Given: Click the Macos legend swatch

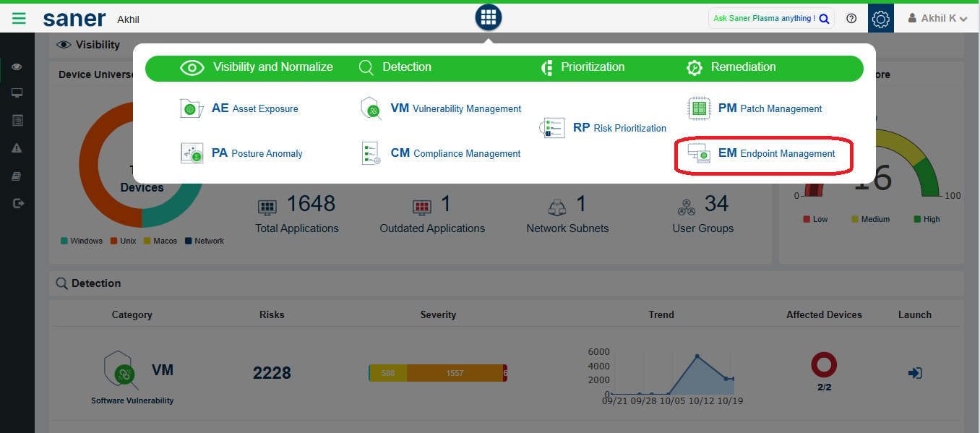Looking at the screenshot, I should 147,241.
